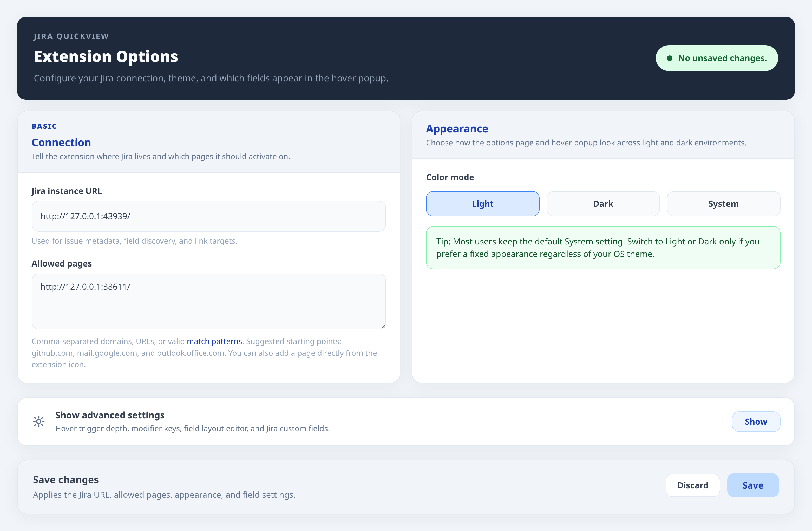
Task: Click the No unsaved changes badge
Action: click(x=716, y=58)
